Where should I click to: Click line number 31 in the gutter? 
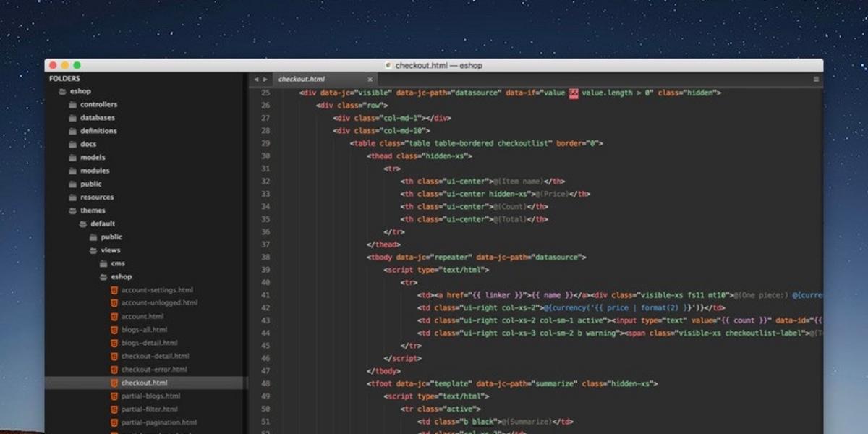pyautogui.click(x=265, y=169)
